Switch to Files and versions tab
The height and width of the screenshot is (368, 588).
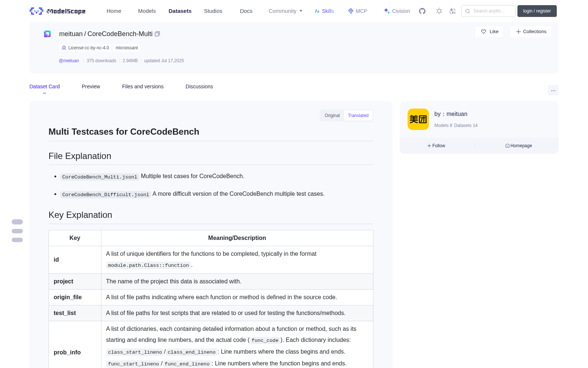click(x=143, y=86)
